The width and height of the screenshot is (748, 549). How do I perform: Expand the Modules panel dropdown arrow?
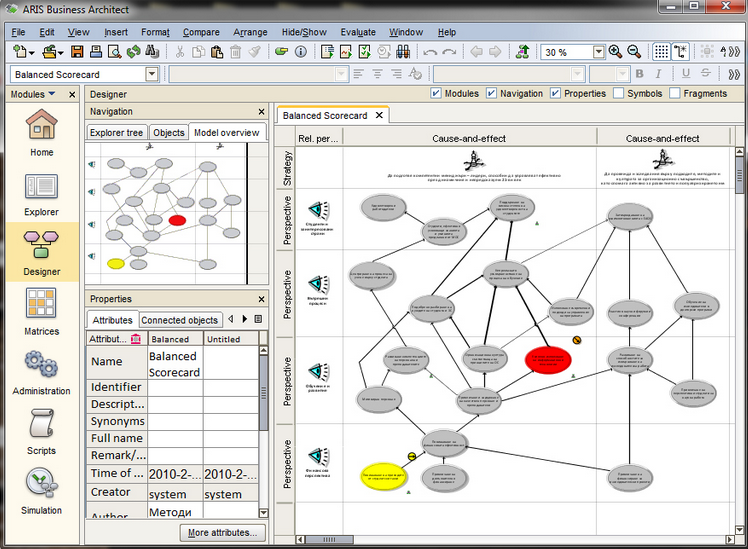point(52,94)
